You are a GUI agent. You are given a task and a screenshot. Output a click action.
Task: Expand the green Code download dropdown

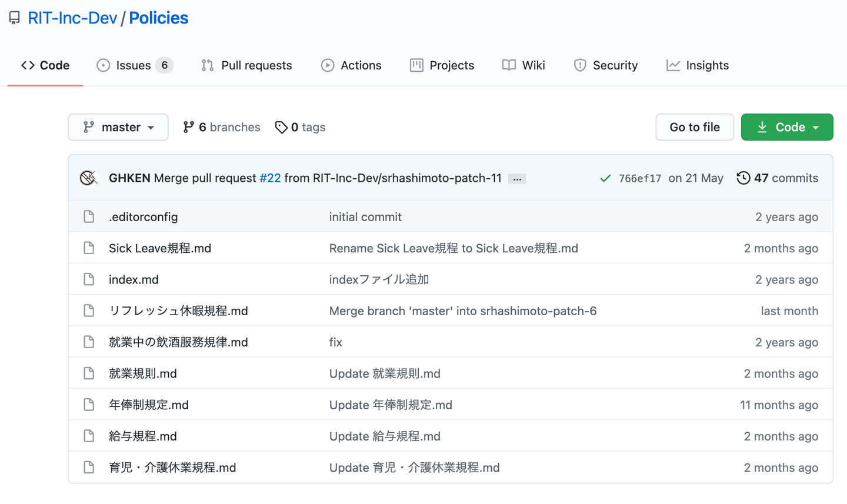(787, 127)
